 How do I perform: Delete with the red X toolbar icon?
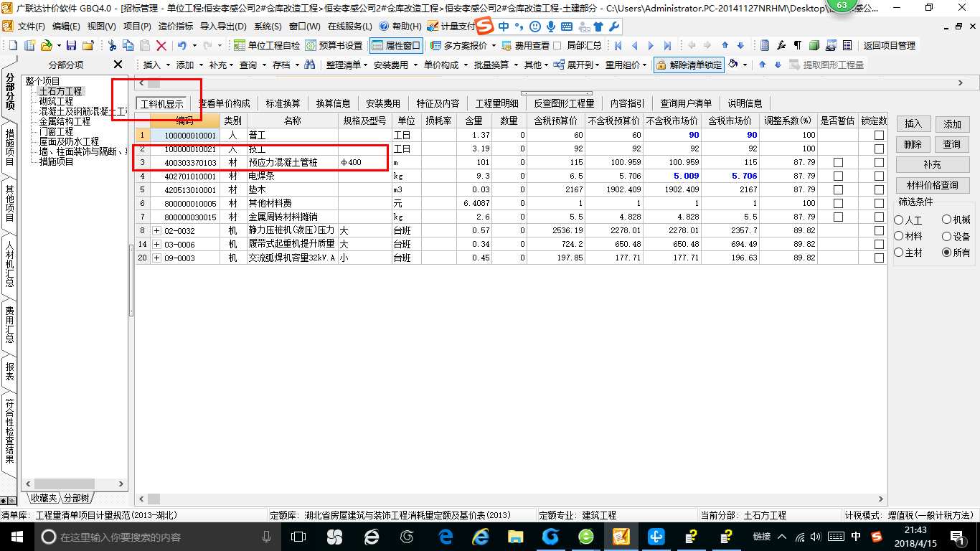(x=161, y=45)
